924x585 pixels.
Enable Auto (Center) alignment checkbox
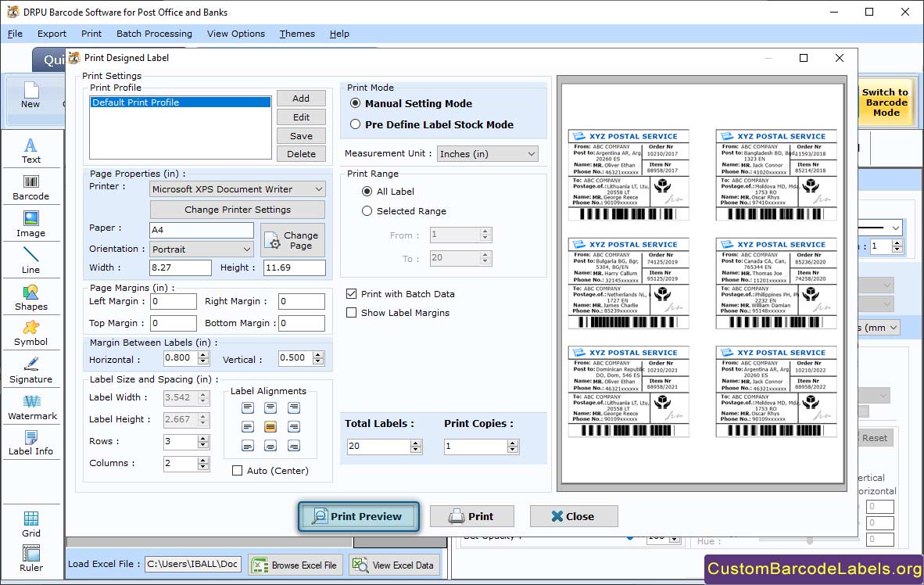[237, 471]
